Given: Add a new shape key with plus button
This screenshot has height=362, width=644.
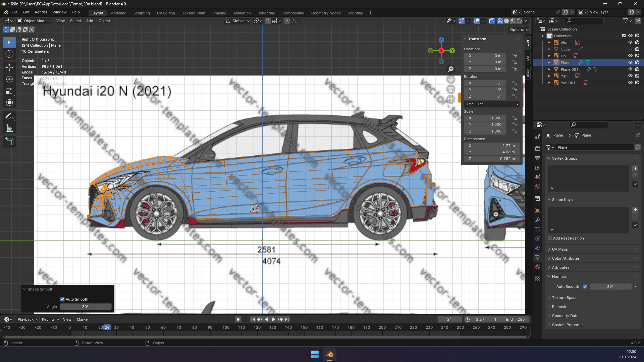Looking at the screenshot, I should [635, 210].
